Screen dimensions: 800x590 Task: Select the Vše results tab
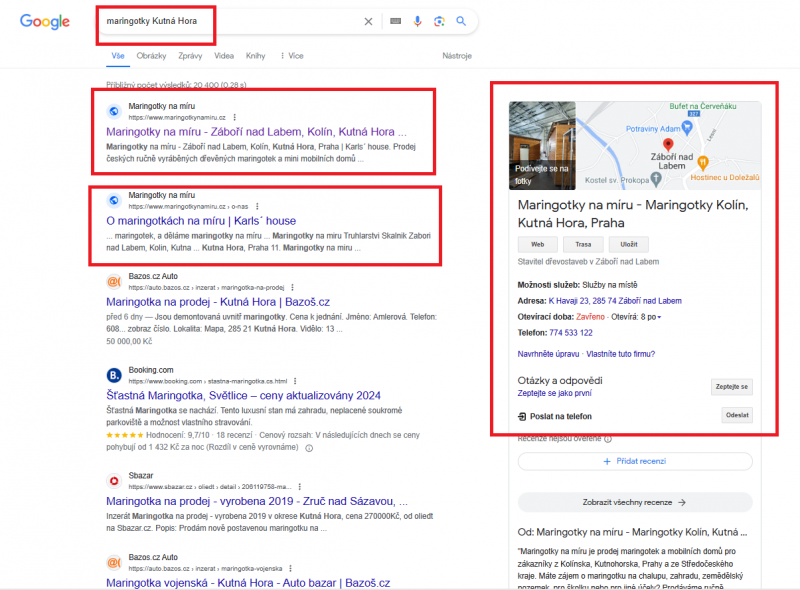click(x=118, y=56)
